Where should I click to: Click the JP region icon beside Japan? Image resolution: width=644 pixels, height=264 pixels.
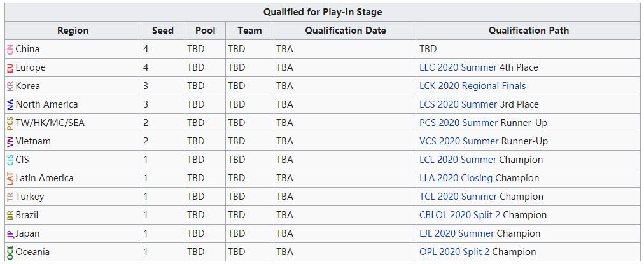pyautogui.click(x=10, y=233)
